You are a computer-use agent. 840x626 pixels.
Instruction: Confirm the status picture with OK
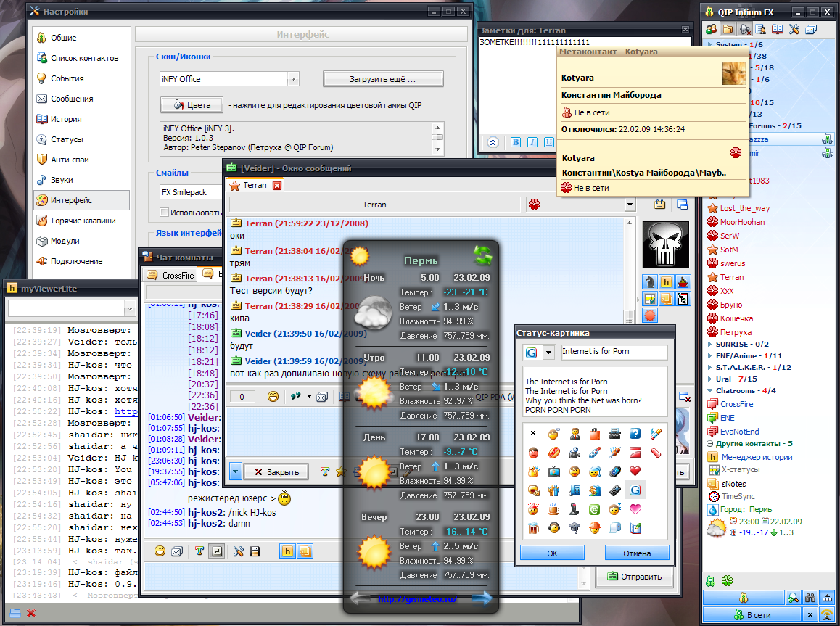552,553
